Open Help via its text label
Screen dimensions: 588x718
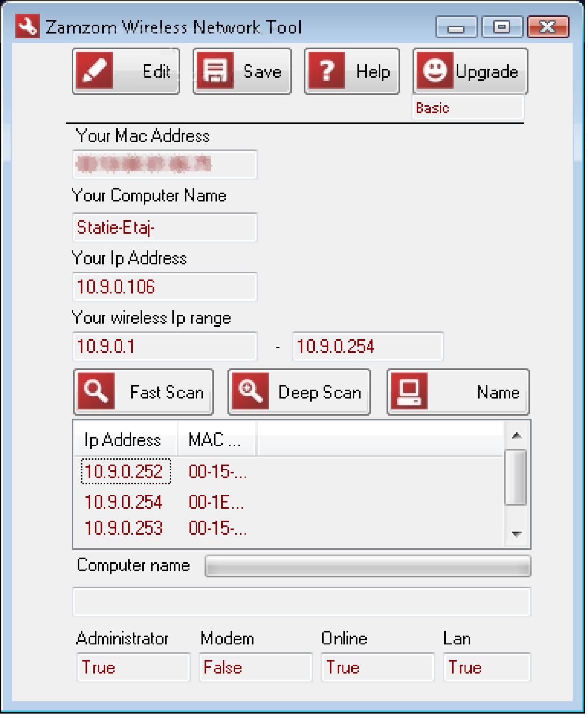click(x=372, y=72)
